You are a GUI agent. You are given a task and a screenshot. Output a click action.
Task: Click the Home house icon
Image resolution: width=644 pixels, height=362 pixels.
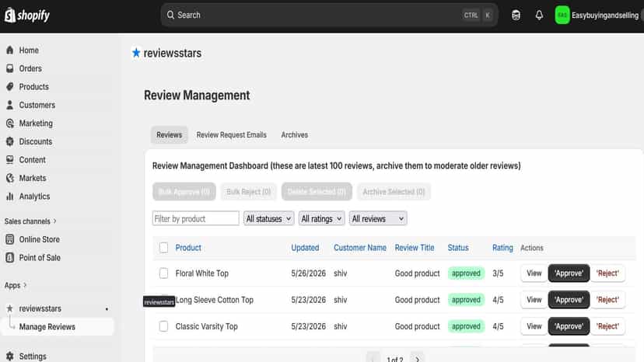click(10, 50)
